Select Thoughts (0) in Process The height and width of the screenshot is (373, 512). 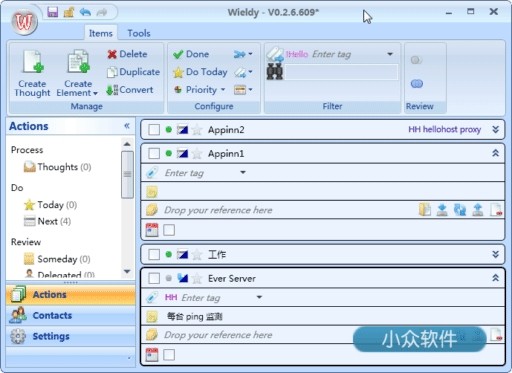pos(57,167)
